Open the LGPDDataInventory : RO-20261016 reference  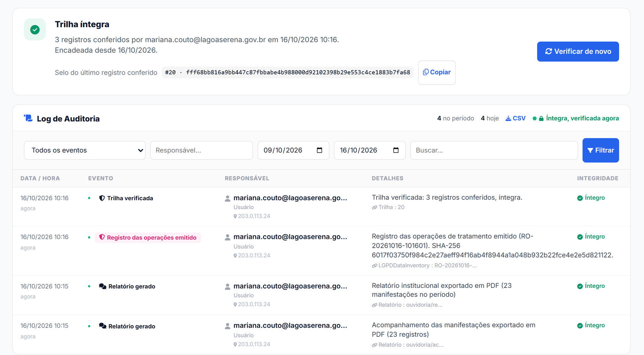[424, 265]
